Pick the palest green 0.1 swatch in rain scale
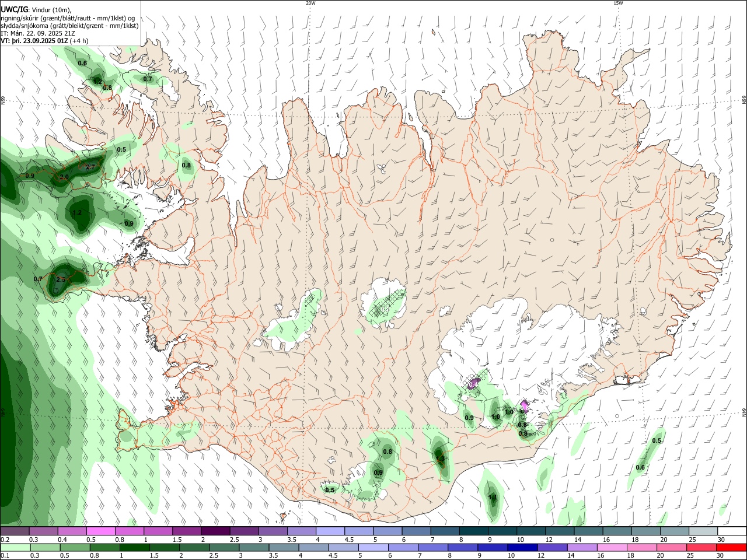747x560 pixels. click(15, 547)
